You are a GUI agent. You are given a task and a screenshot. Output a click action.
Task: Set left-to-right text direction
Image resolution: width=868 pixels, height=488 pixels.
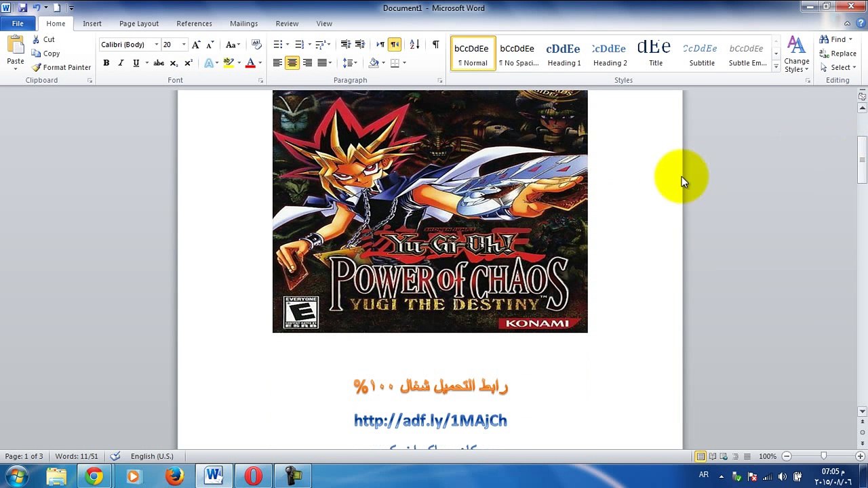[x=380, y=45]
